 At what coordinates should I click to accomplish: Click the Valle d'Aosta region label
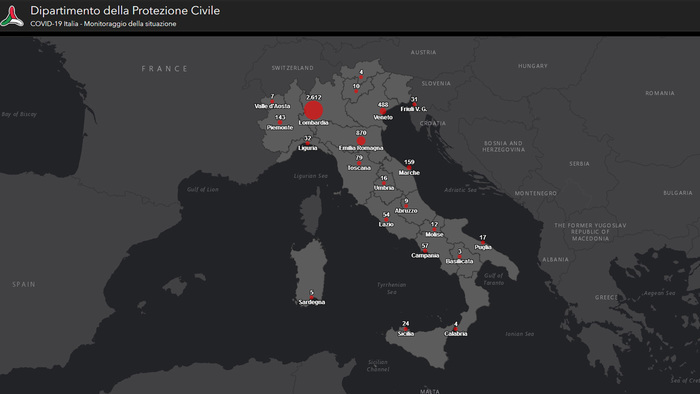point(272,106)
